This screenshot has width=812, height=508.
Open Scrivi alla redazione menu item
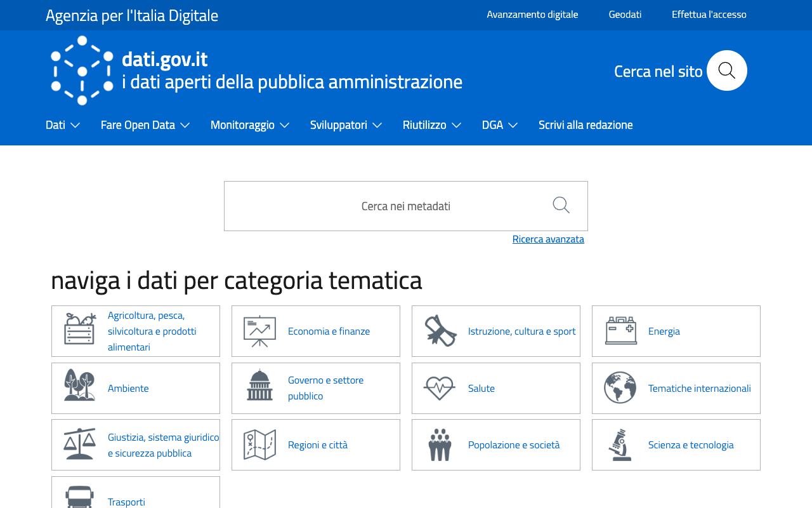pos(586,125)
